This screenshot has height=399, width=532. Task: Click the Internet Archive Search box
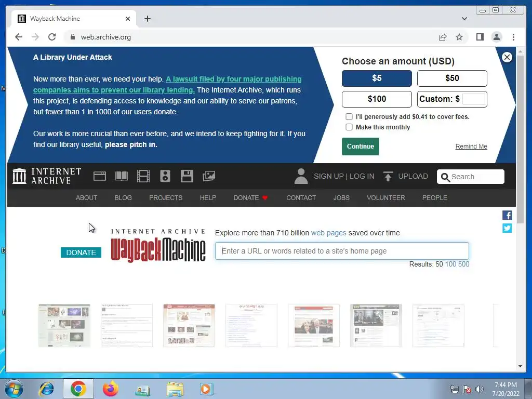pos(470,177)
